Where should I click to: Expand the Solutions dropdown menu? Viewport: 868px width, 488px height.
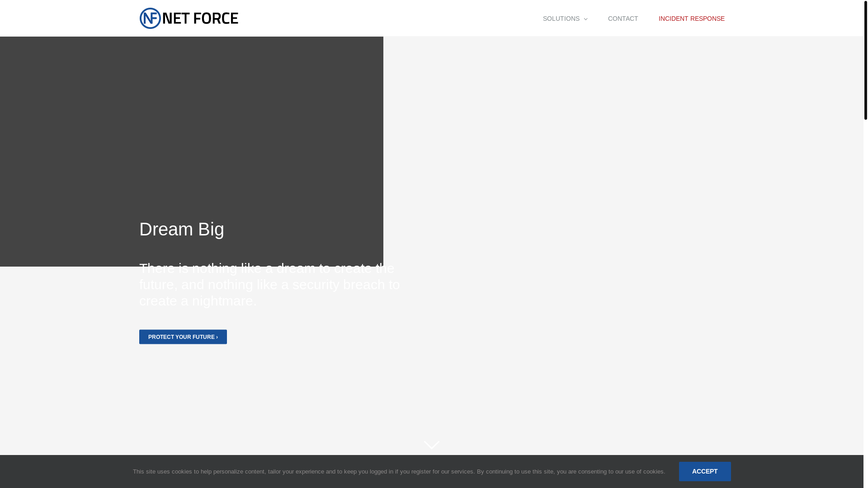(565, 19)
